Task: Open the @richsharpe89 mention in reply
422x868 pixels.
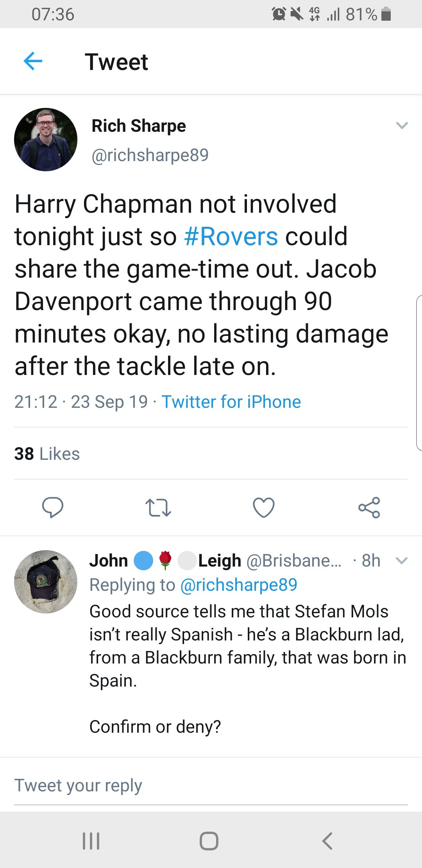Action: pyautogui.click(x=238, y=585)
